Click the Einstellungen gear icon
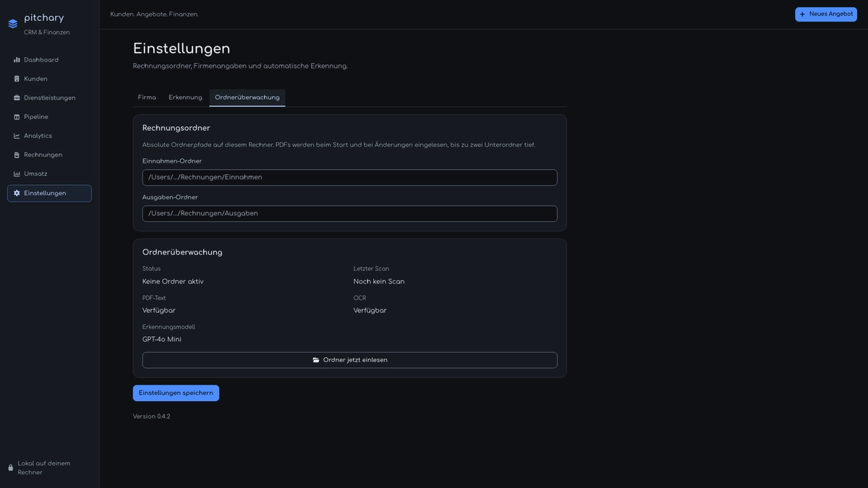This screenshot has height=488, width=868. [17, 193]
